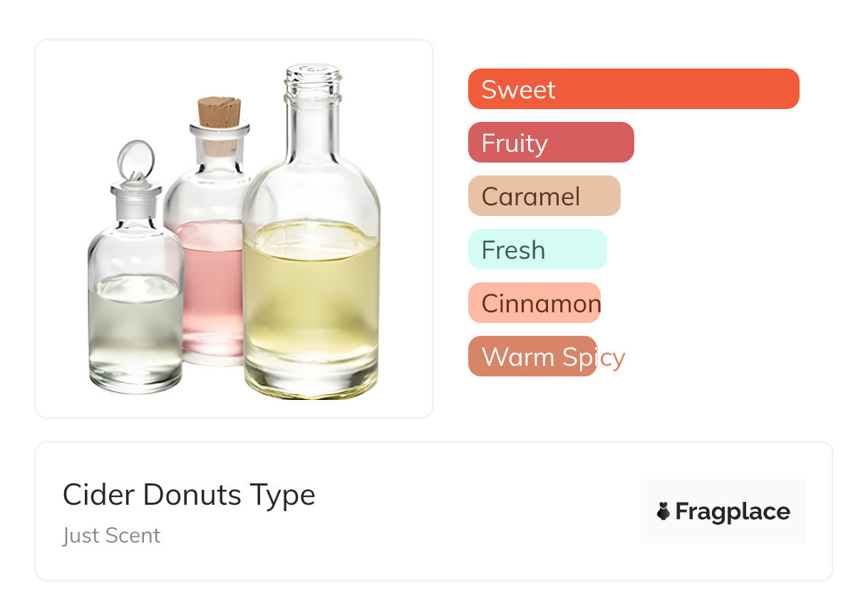Click the Just Scent brand name
Viewport: 868px width, 616px height.
tap(111, 535)
